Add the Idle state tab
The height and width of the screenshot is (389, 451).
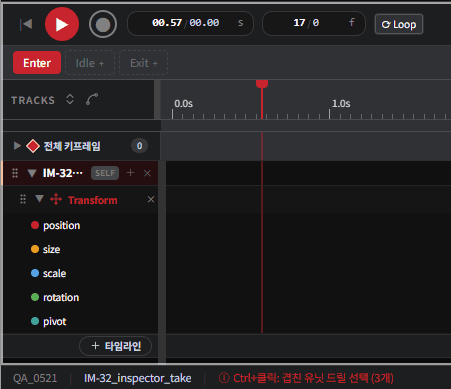90,63
